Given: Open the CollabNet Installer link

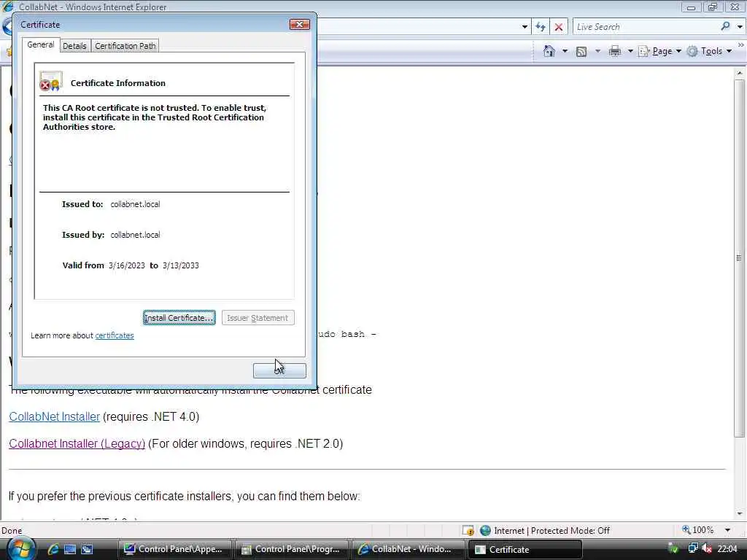Looking at the screenshot, I should point(54,416).
